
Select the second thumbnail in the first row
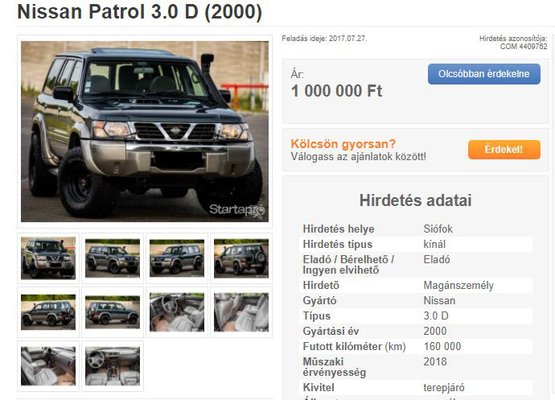(113, 258)
